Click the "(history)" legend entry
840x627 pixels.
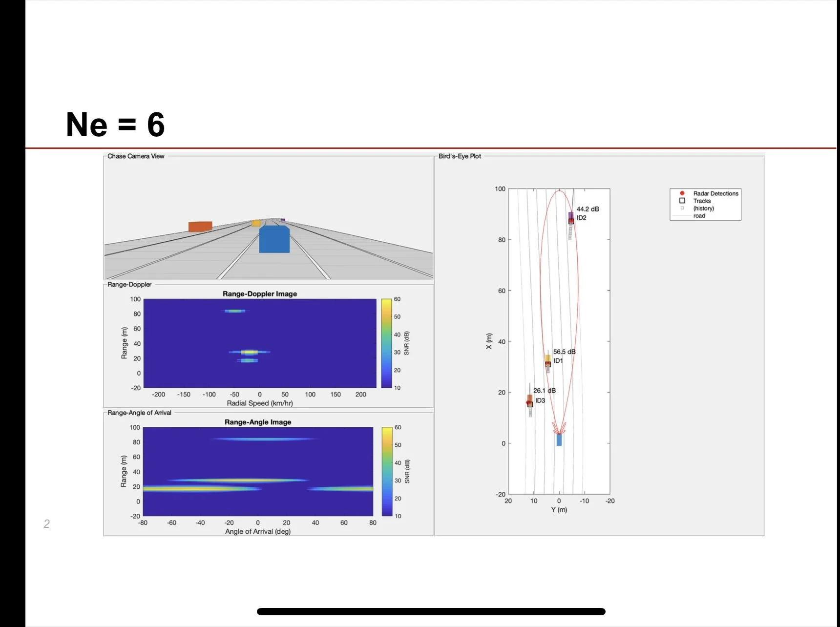click(x=697, y=208)
